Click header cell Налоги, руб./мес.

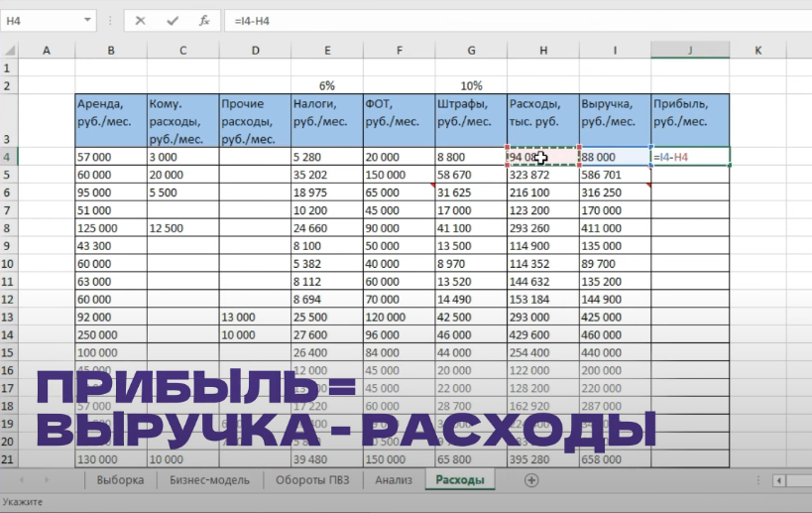point(327,121)
